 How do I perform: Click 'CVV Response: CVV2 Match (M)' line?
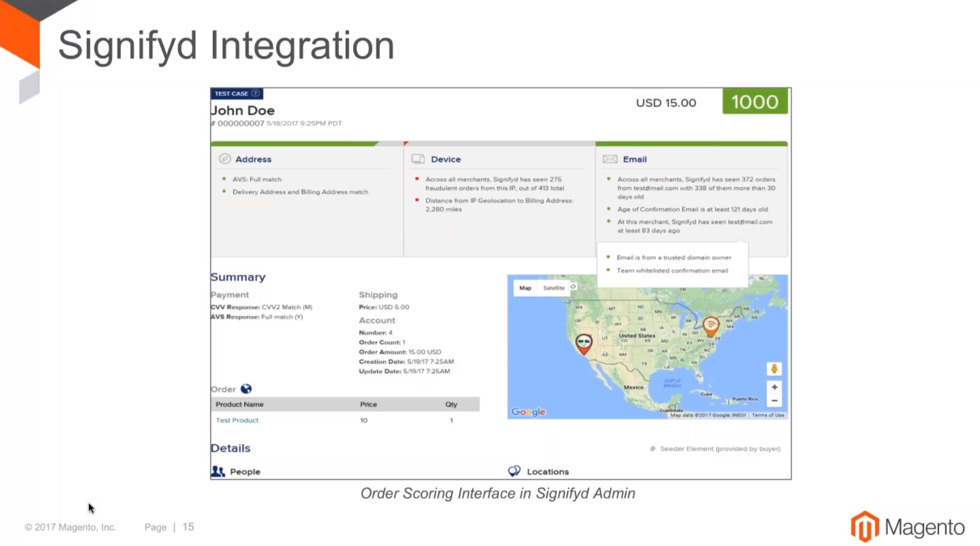pos(261,307)
